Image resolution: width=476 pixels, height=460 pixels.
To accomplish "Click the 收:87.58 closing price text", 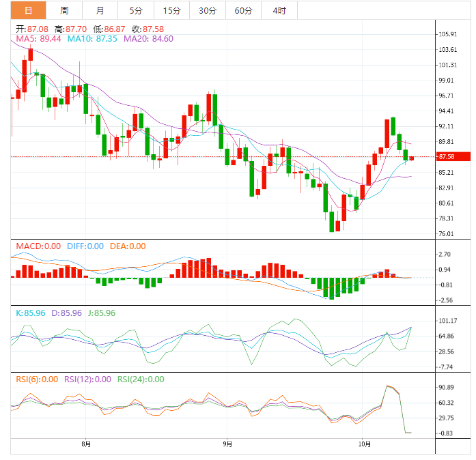I will [x=148, y=29].
